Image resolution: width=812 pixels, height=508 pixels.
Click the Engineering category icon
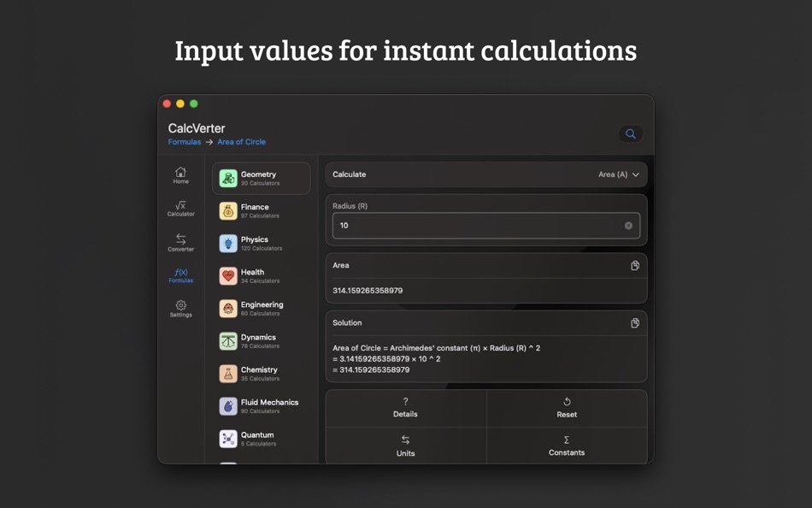click(x=228, y=309)
